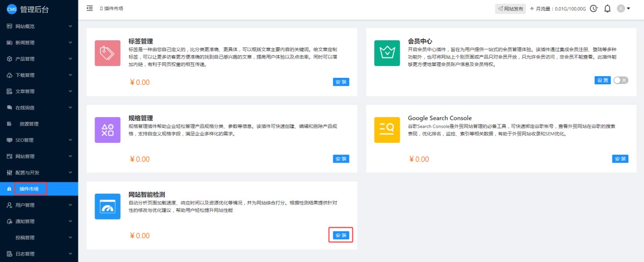Open 用户管理 sidebar menu
The image size is (644, 262).
tap(39, 205)
